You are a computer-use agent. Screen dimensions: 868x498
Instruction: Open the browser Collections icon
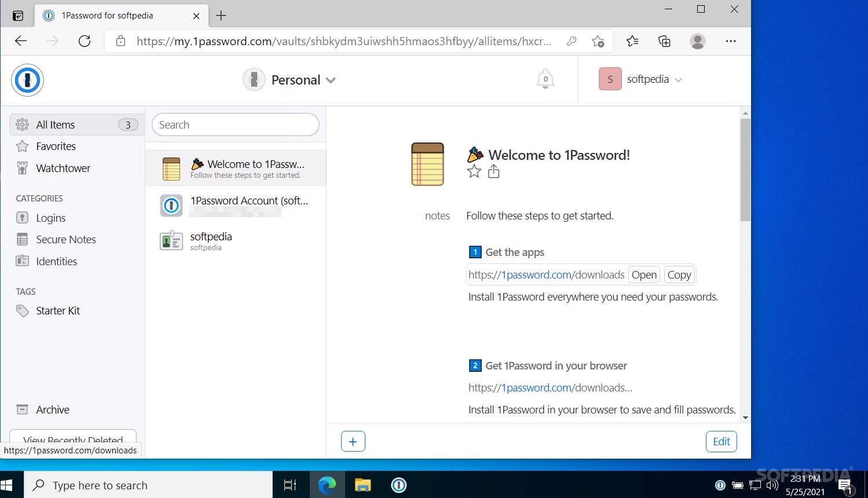click(x=665, y=41)
